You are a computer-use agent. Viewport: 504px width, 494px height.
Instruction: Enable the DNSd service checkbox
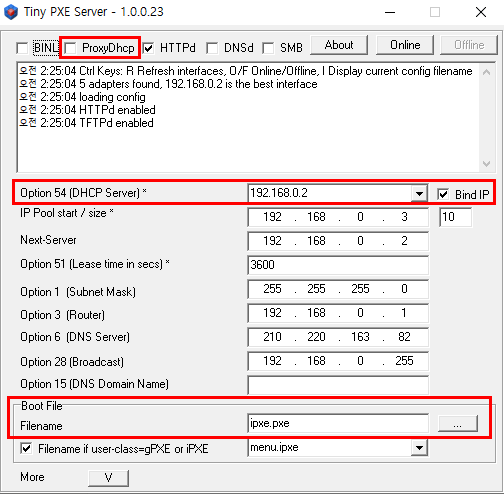tap(212, 48)
